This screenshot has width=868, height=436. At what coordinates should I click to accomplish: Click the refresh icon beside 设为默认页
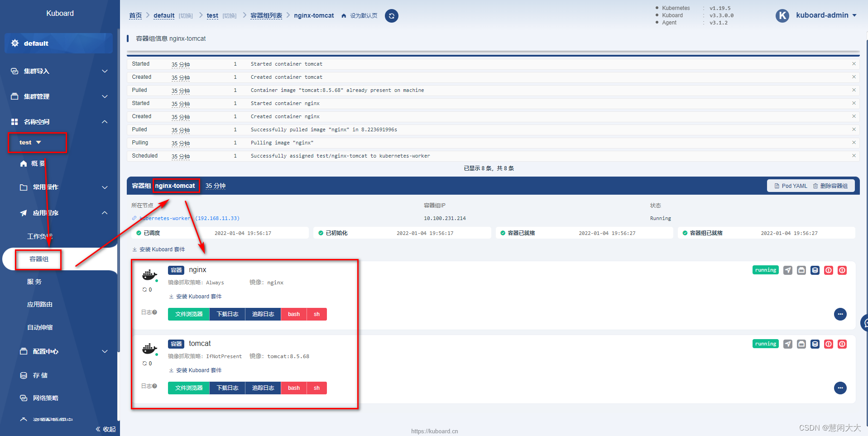point(392,16)
